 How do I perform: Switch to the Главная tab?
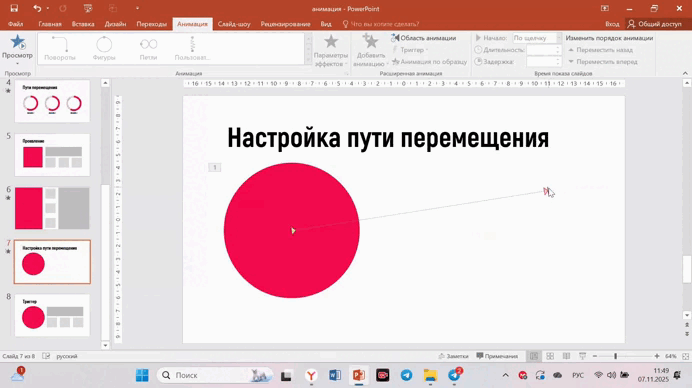[50, 24]
